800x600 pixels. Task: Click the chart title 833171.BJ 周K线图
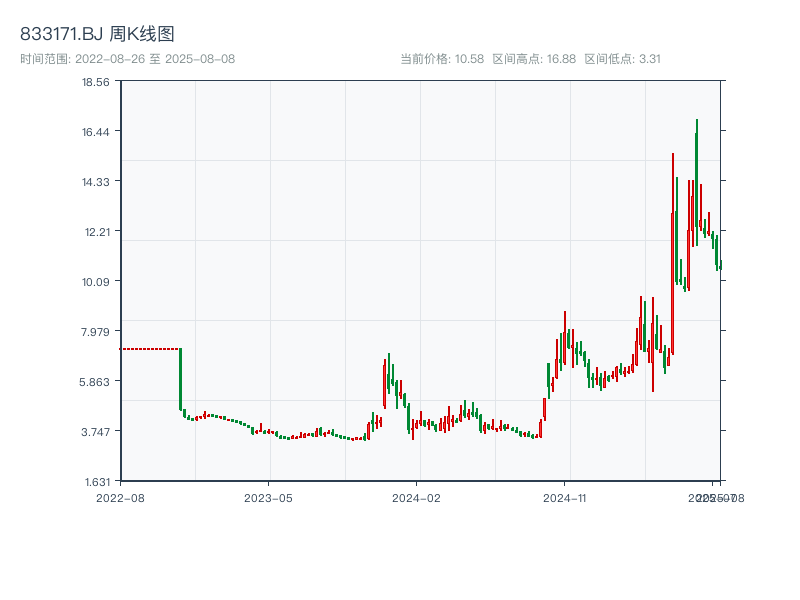(95, 32)
